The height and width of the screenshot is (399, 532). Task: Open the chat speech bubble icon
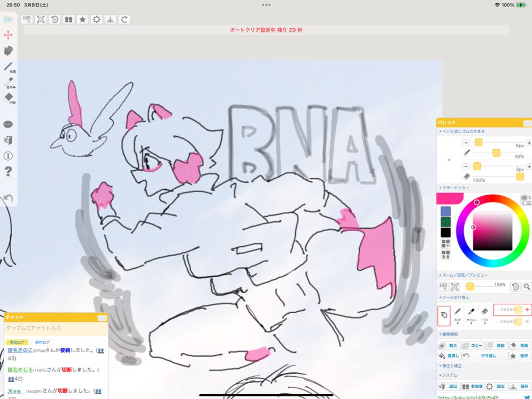8,124
